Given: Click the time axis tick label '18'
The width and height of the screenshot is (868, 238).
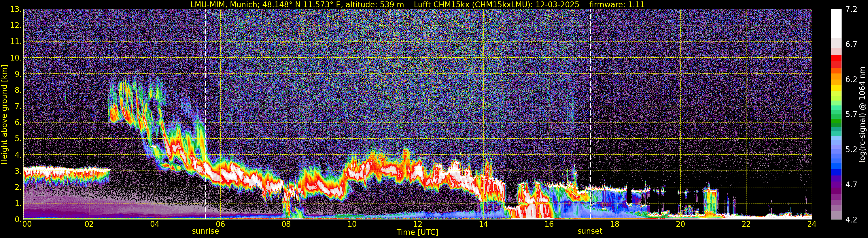Looking at the screenshot, I should tap(614, 224).
